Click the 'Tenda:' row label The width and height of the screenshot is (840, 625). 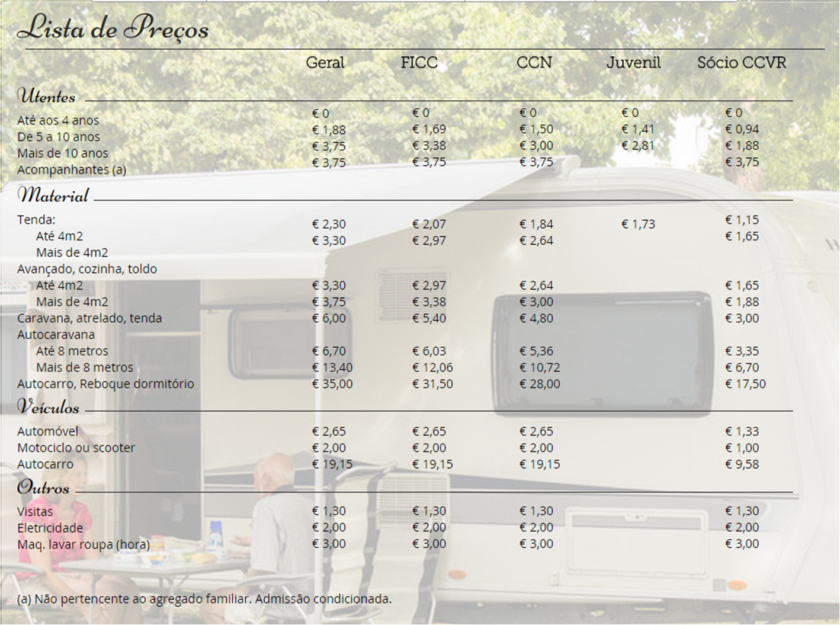click(x=36, y=220)
